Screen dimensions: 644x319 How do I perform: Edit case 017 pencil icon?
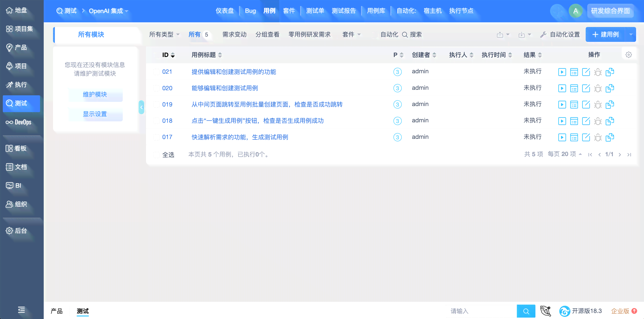586,137
